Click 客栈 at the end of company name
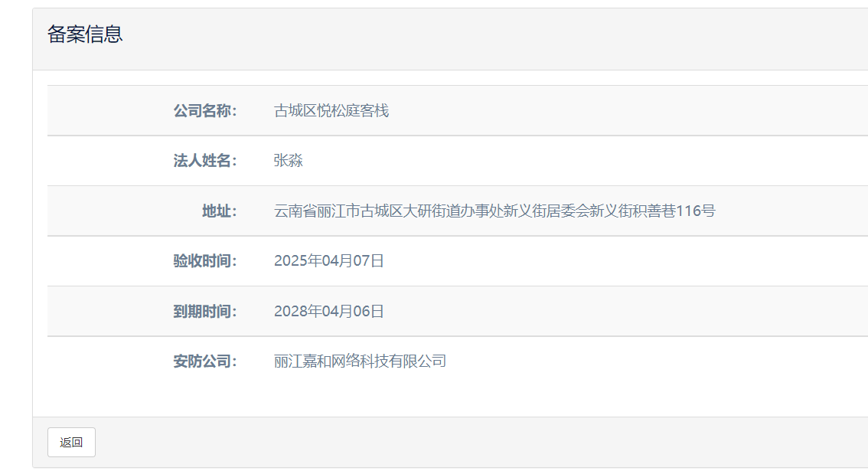Image resolution: width=868 pixels, height=471 pixels. point(374,111)
